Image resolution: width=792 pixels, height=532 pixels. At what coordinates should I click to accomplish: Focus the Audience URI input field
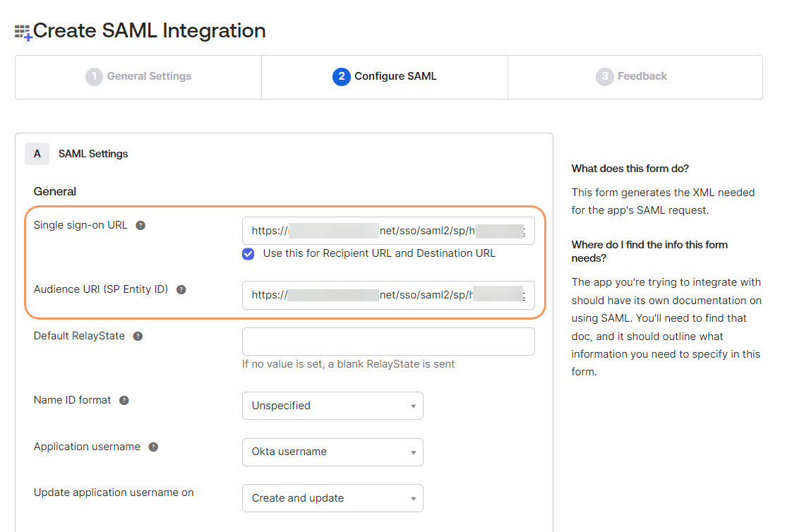click(x=388, y=295)
